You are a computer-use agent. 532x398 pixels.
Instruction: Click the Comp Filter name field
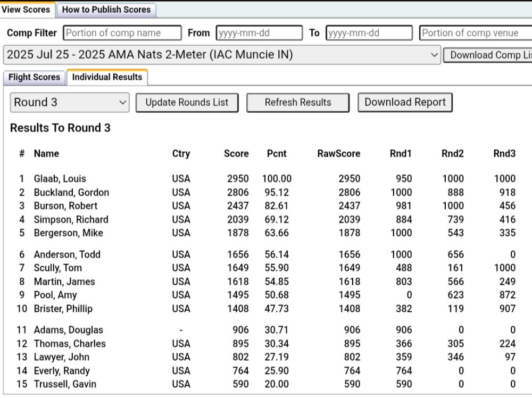click(x=122, y=32)
